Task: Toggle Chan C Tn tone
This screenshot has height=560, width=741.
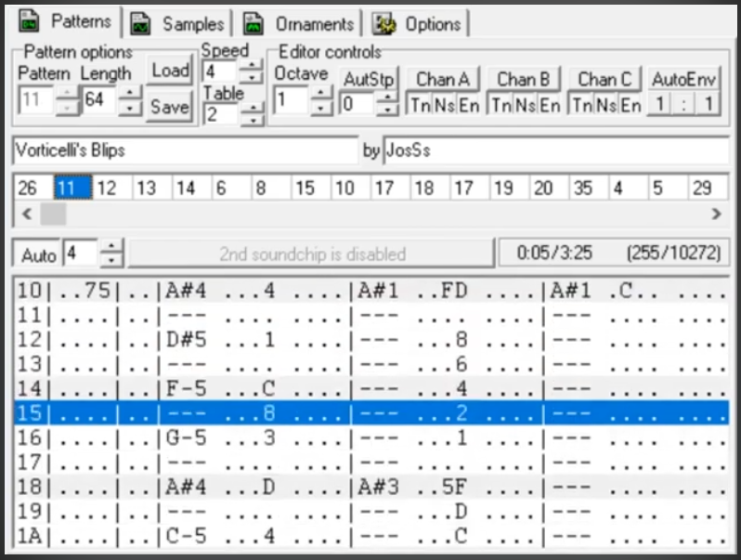Action: coord(581,105)
